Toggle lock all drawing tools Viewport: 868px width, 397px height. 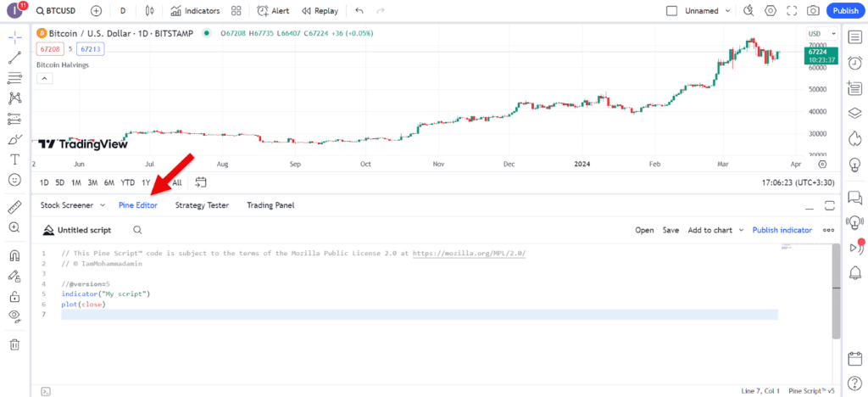point(14,296)
